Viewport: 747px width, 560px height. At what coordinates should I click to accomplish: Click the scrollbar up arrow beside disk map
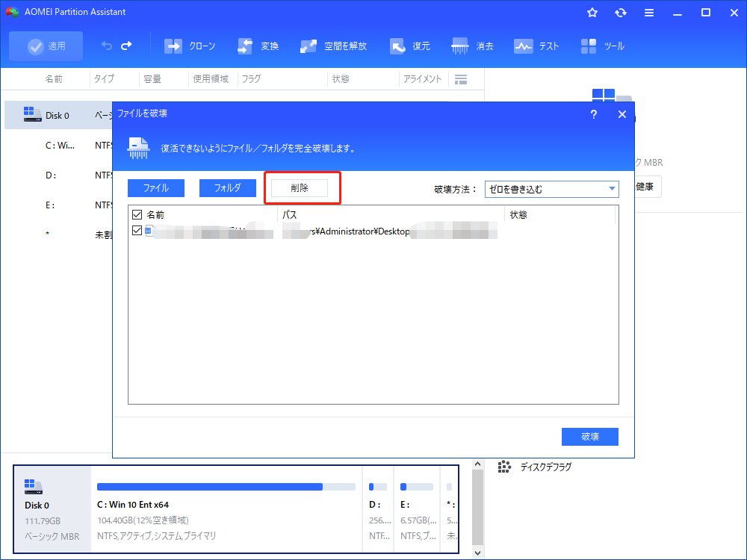[478, 464]
